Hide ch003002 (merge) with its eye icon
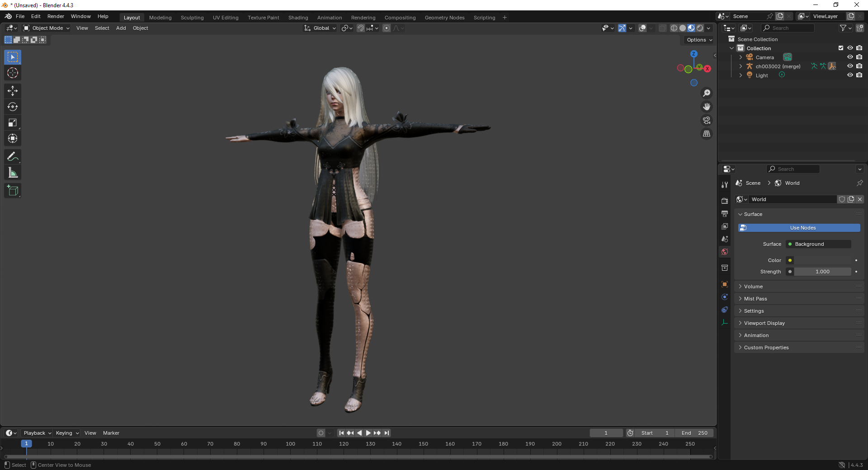The width and height of the screenshot is (868, 470). pyautogui.click(x=850, y=66)
